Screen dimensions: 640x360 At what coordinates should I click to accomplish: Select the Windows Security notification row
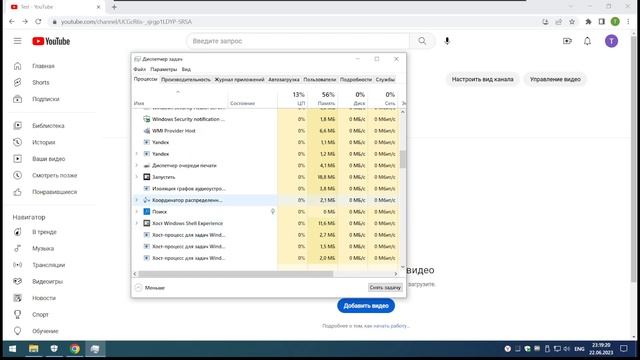click(x=265, y=119)
